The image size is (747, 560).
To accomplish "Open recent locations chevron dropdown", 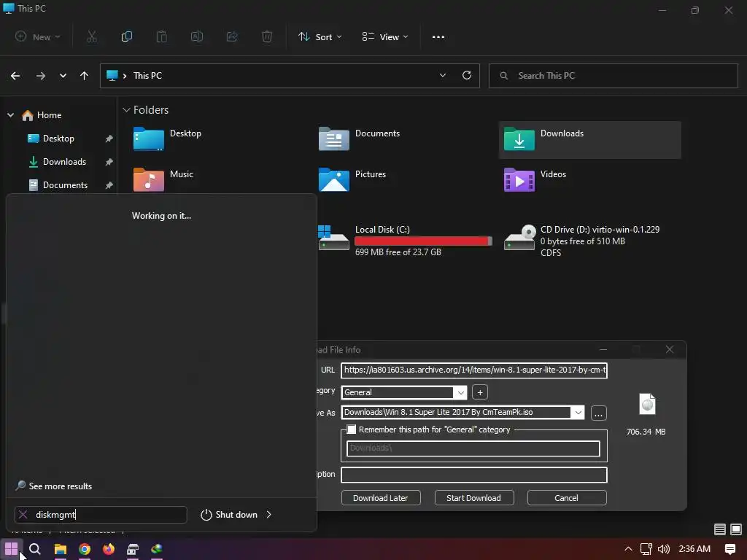I will [63, 76].
